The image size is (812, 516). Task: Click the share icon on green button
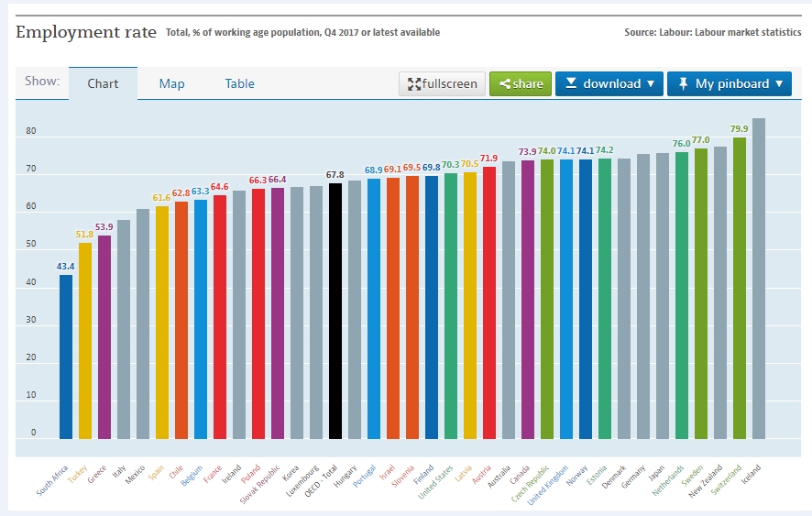pos(504,84)
